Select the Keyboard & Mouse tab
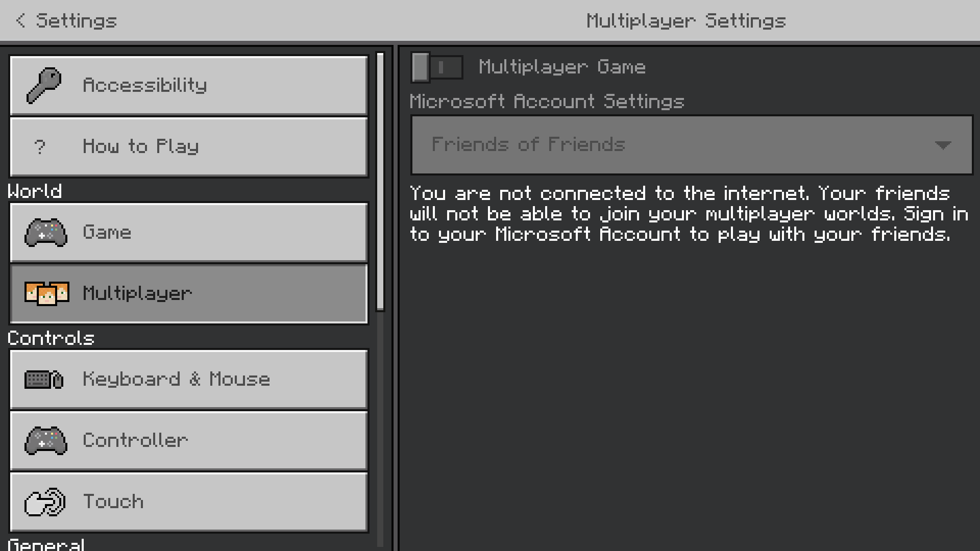The width and height of the screenshot is (980, 551). (189, 380)
